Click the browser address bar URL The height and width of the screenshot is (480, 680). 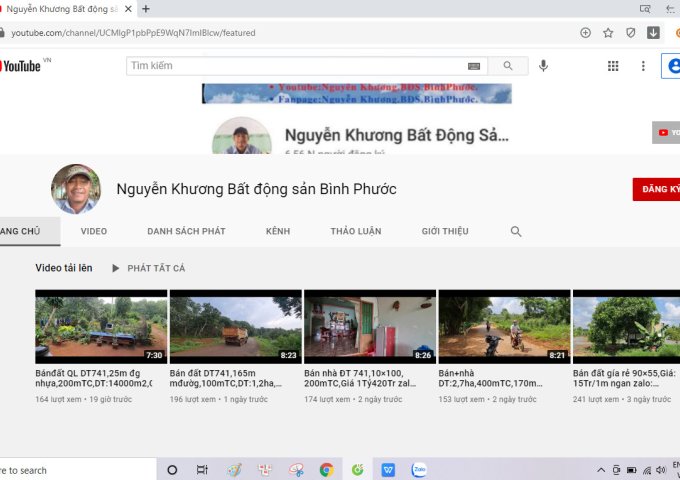coord(133,33)
